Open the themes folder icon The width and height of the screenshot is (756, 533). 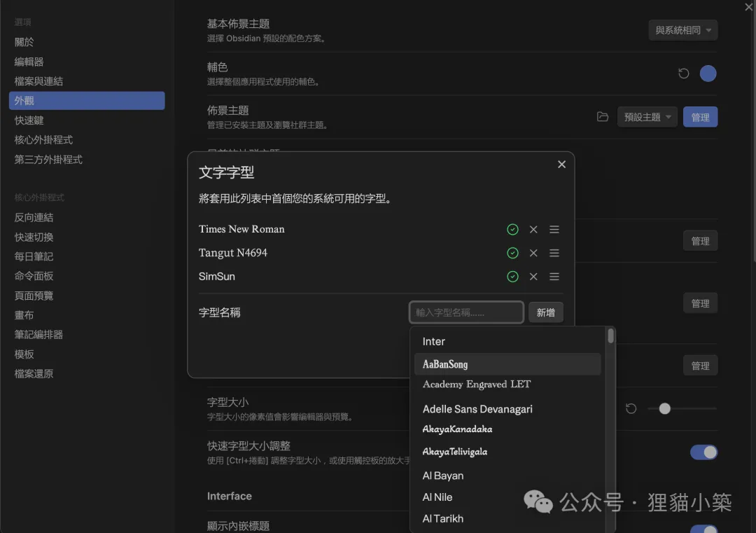(x=602, y=117)
